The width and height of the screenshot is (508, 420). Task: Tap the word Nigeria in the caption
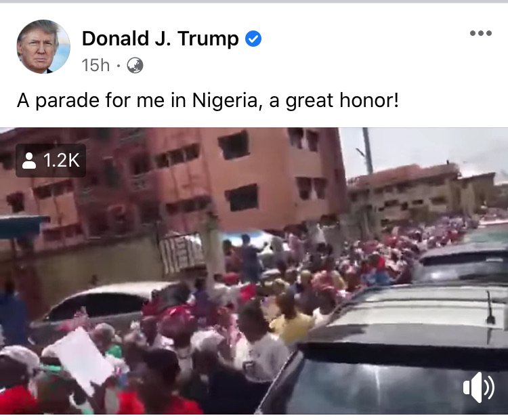pos(225,100)
